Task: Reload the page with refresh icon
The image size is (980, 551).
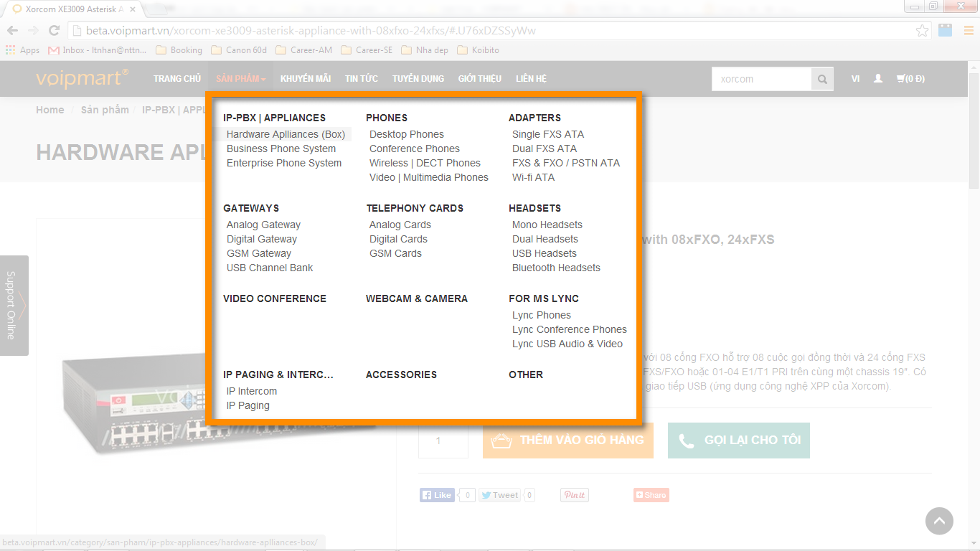Action: point(54,31)
